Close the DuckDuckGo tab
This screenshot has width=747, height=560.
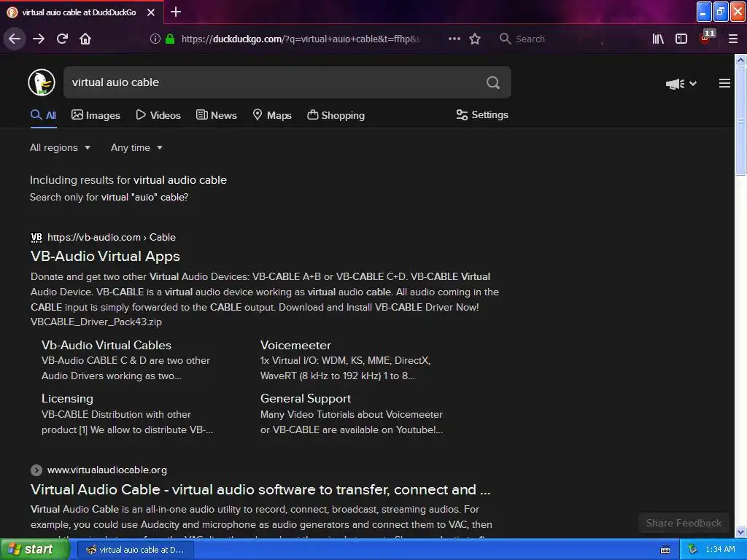[x=151, y=12]
